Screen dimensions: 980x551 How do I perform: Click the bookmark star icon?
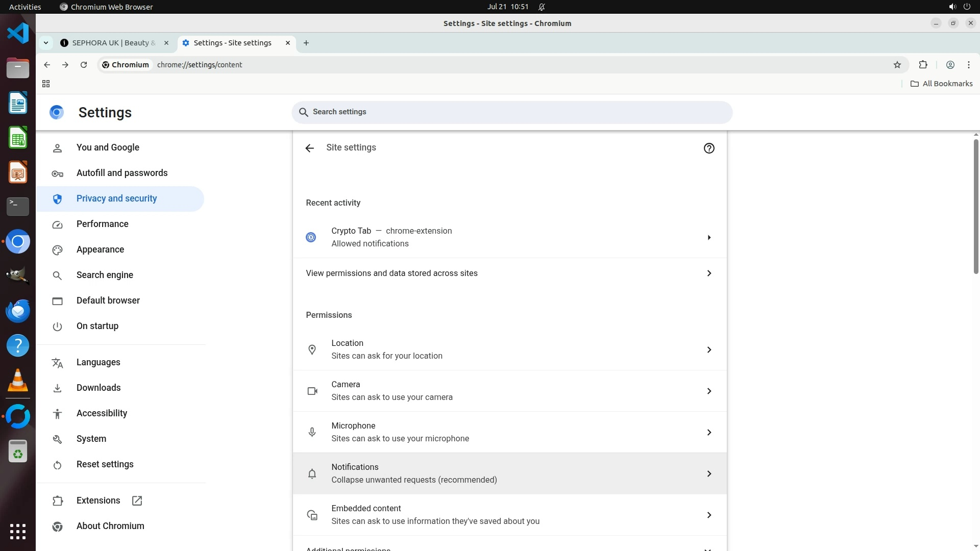(x=897, y=65)
